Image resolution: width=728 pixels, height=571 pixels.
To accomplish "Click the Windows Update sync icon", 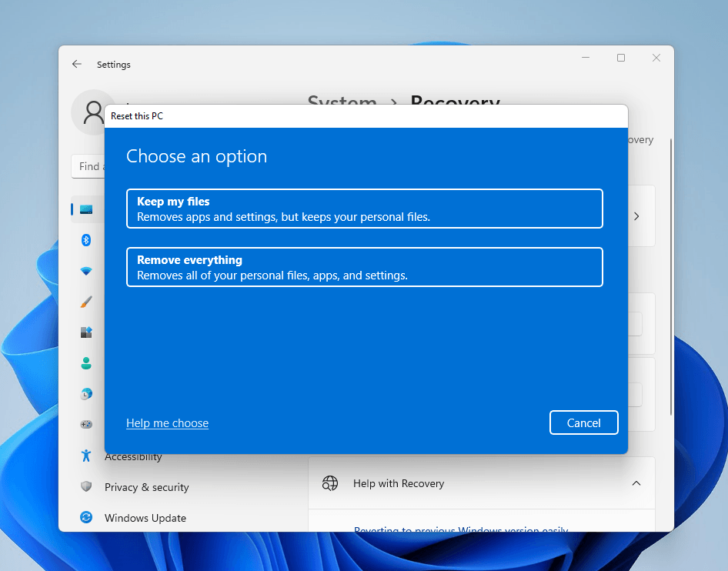I will (86, 517).
